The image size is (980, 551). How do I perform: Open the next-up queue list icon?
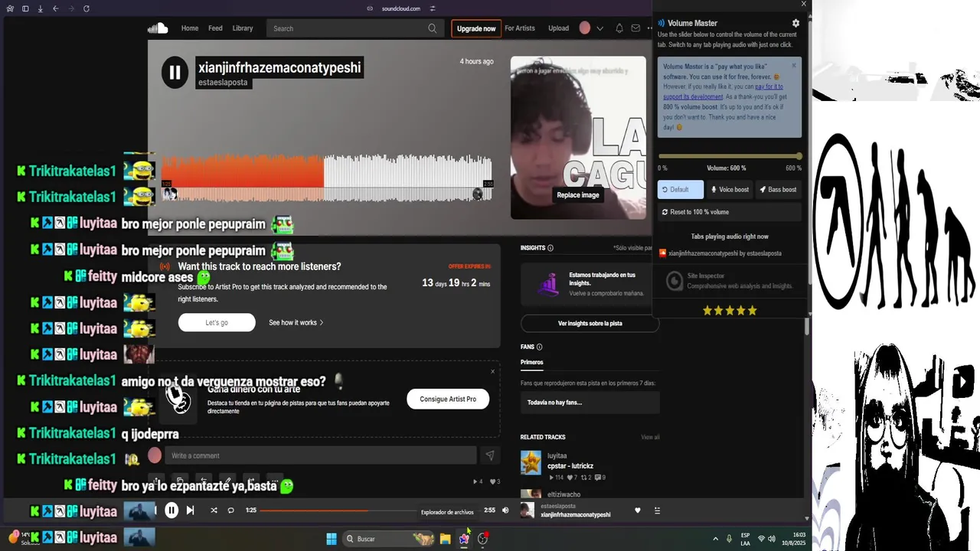[657, 510]
